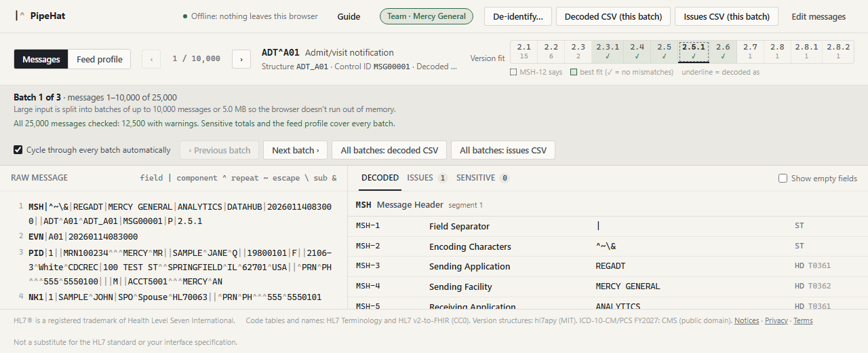Open the ISSUES tab
Image resolution: width=868 pixels, height=353 pixels.
[x=427, y=178]
